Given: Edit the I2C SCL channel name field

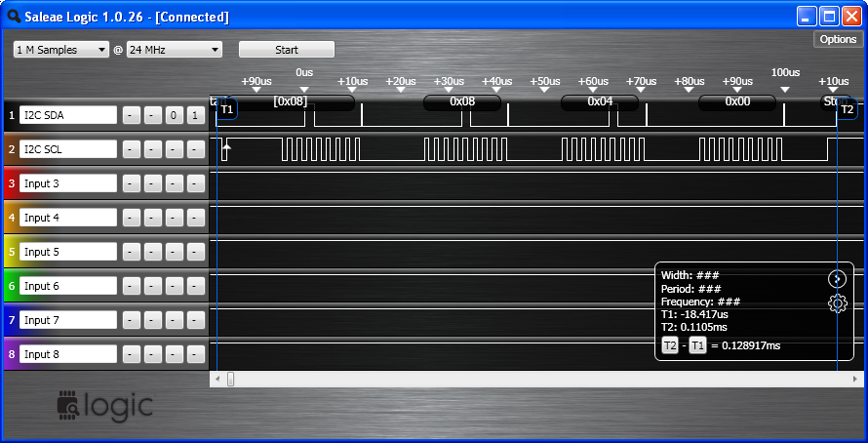Looking at the screenshot, I should coord(68,149).
